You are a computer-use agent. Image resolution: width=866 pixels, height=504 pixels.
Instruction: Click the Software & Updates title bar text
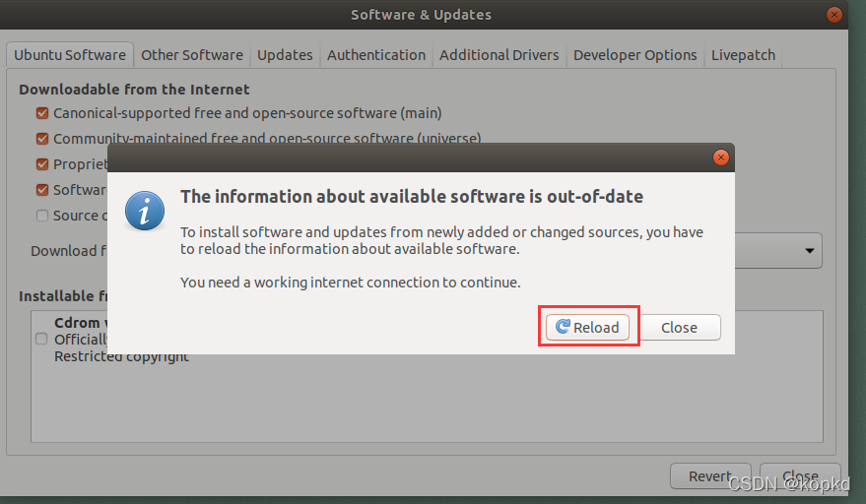(421, 15)
